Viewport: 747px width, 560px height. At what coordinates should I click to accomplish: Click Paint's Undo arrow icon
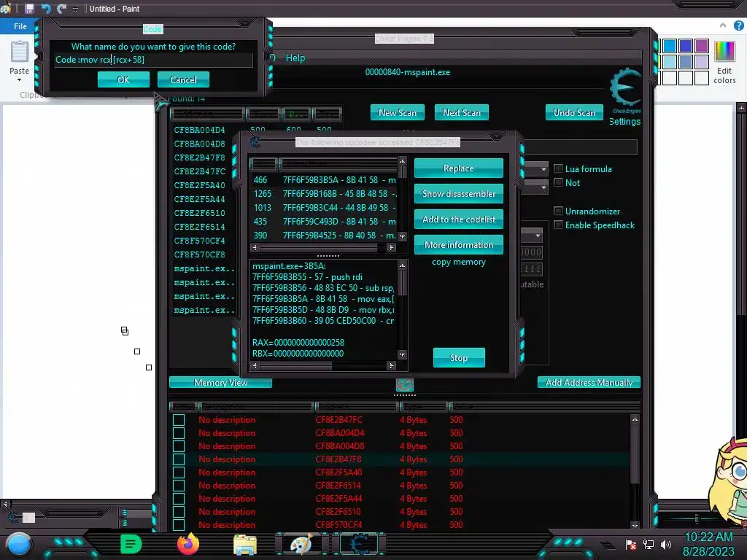[x=46, y=9]
